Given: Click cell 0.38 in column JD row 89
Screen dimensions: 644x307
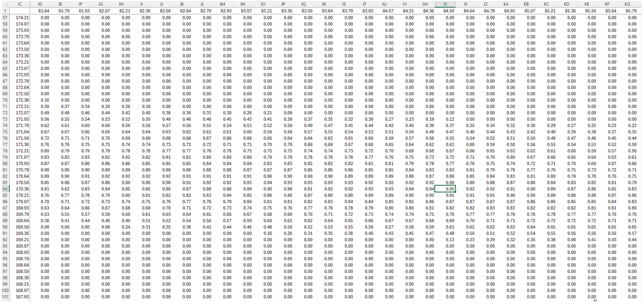Looking at the screenshot, I should [x=40, y=220].
